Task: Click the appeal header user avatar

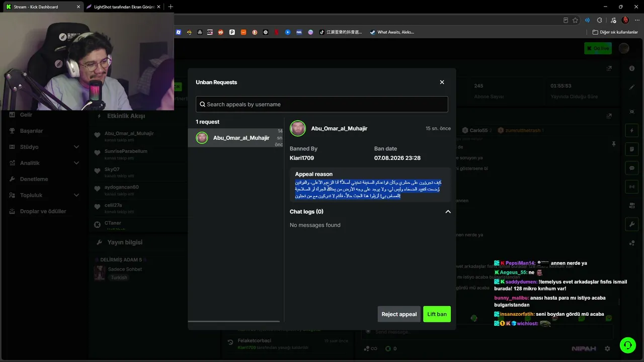Action: (x=298, y=128)
